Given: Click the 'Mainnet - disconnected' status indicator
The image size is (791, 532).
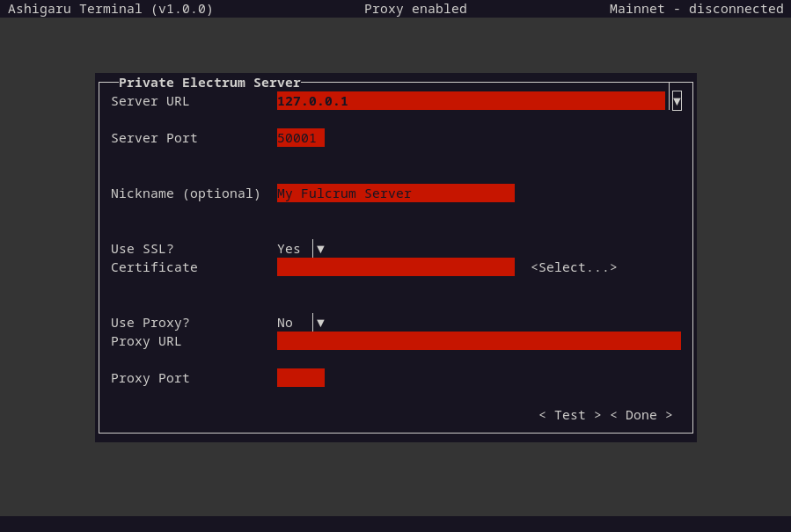Looking at the screenshot, I should pyautogui.click(x=696, y=9).
